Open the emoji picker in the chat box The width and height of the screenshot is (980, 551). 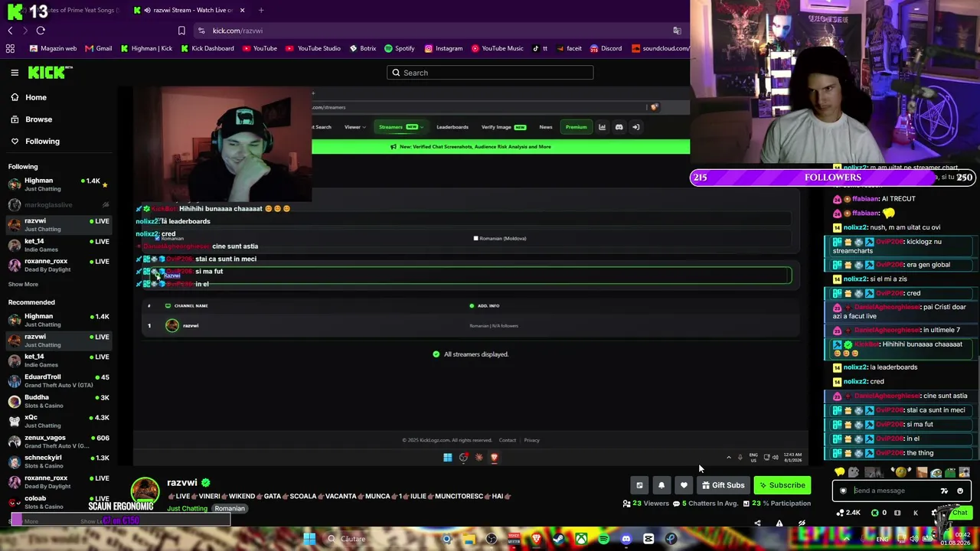[960, 491]
